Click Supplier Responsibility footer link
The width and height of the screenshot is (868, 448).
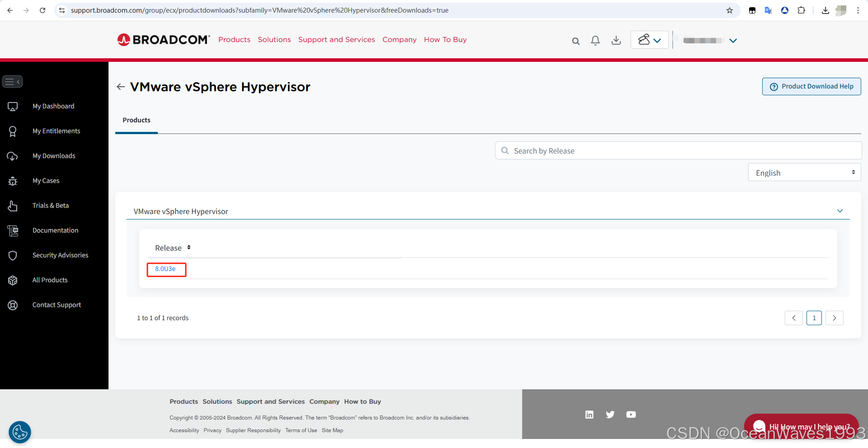[x=253, y=430]
